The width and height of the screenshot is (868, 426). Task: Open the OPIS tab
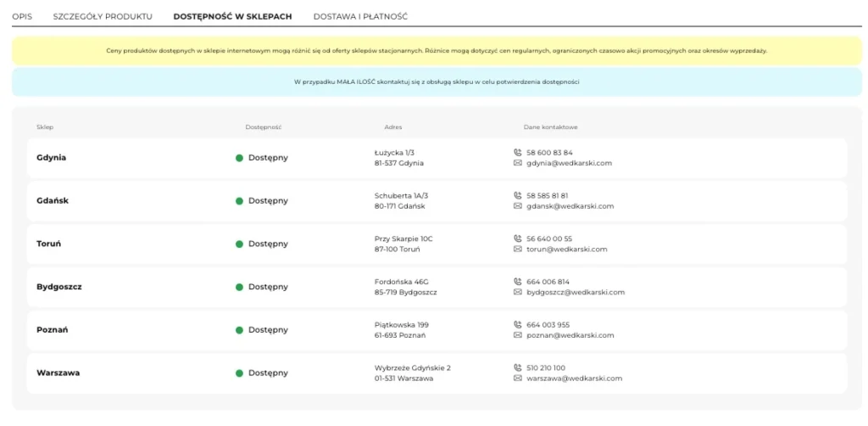point(22,17)
